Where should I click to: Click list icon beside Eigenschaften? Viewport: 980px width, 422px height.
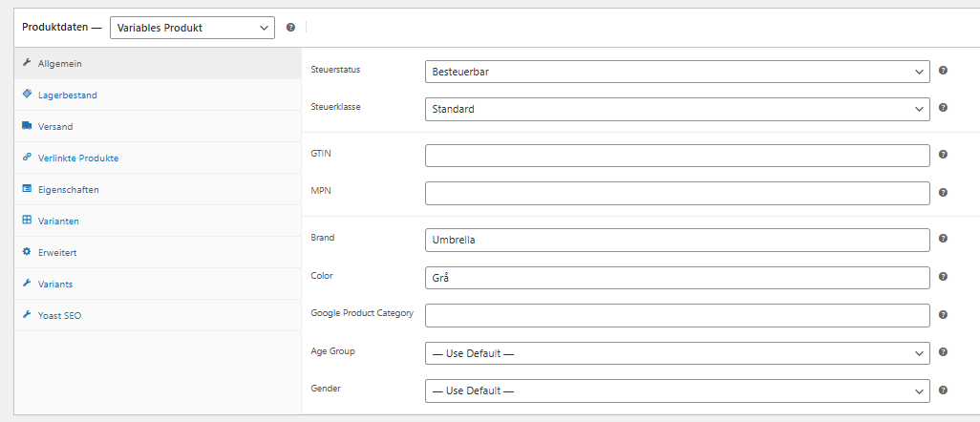coord(26,188)
